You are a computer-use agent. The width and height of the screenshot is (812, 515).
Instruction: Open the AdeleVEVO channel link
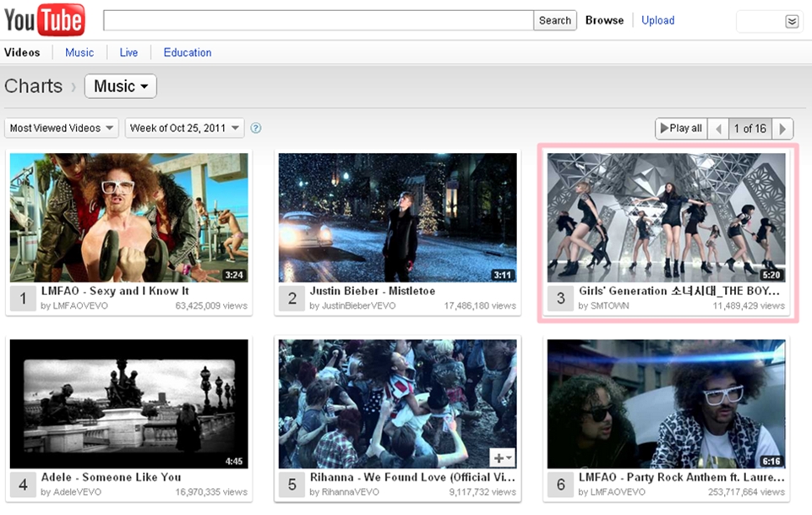(77, 491)
